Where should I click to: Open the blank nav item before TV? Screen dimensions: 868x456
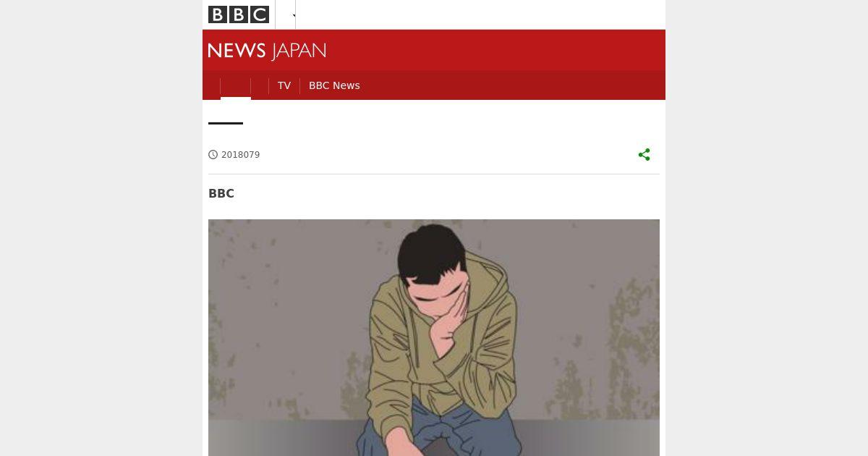pyautogui.click(x=260, y=85)
